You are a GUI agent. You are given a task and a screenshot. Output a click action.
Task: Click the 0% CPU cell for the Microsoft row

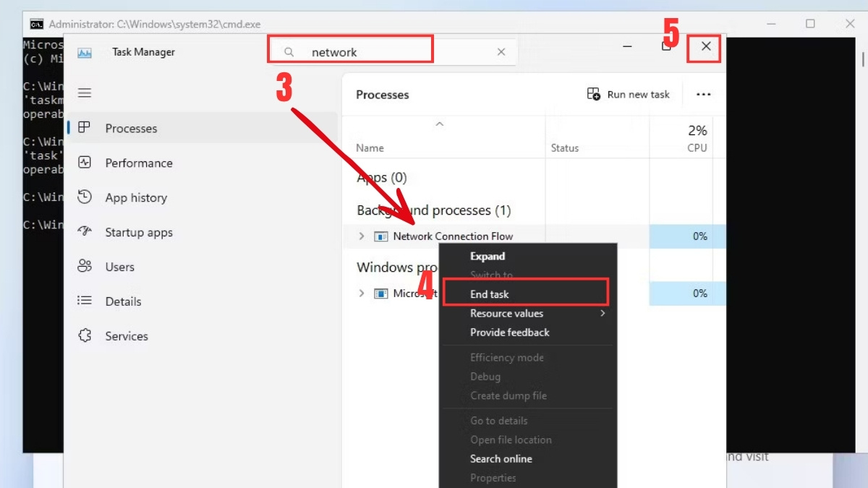(681, 294)
